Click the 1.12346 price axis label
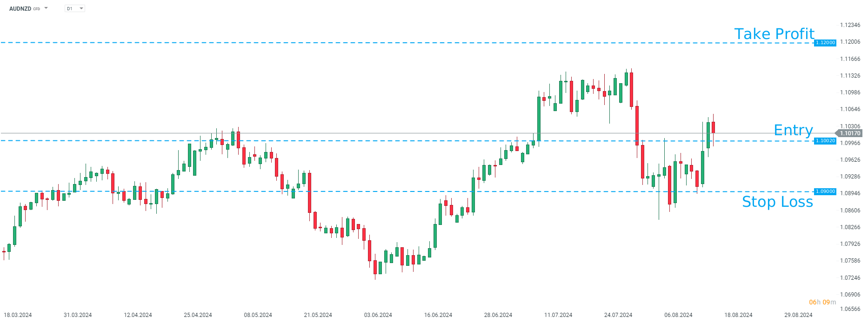Screen dimensions: 868x323 tap(850, 25)
